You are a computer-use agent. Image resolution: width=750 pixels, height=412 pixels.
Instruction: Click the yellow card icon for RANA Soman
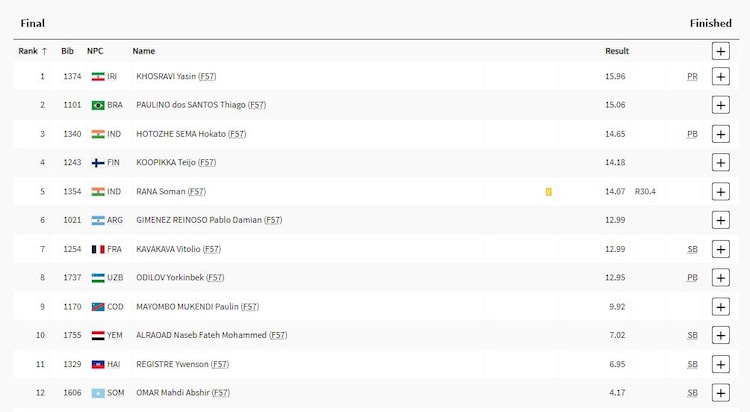coord(548,191)
